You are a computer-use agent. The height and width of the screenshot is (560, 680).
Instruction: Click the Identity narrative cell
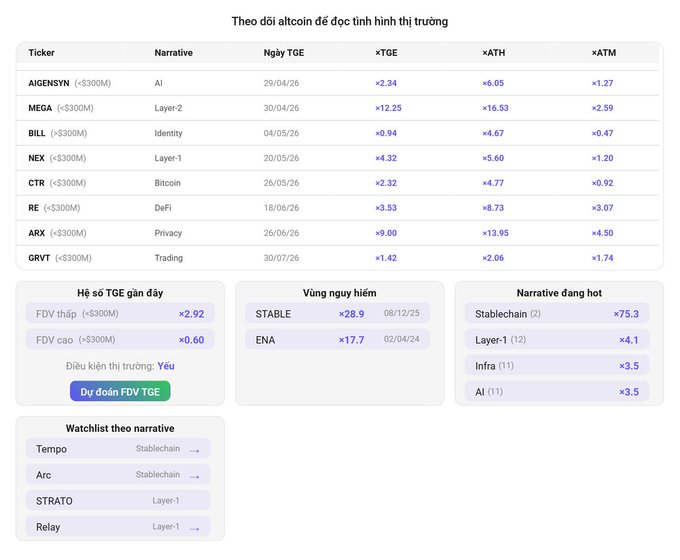(168, 133)
